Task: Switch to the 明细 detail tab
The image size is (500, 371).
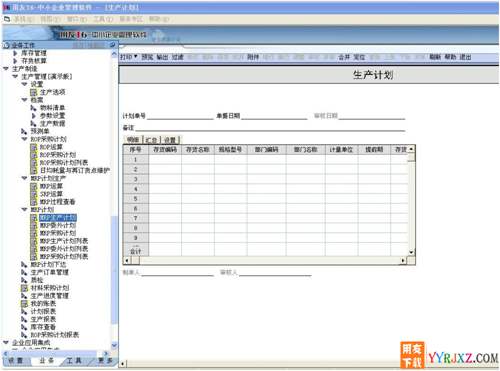Action: 133,140
